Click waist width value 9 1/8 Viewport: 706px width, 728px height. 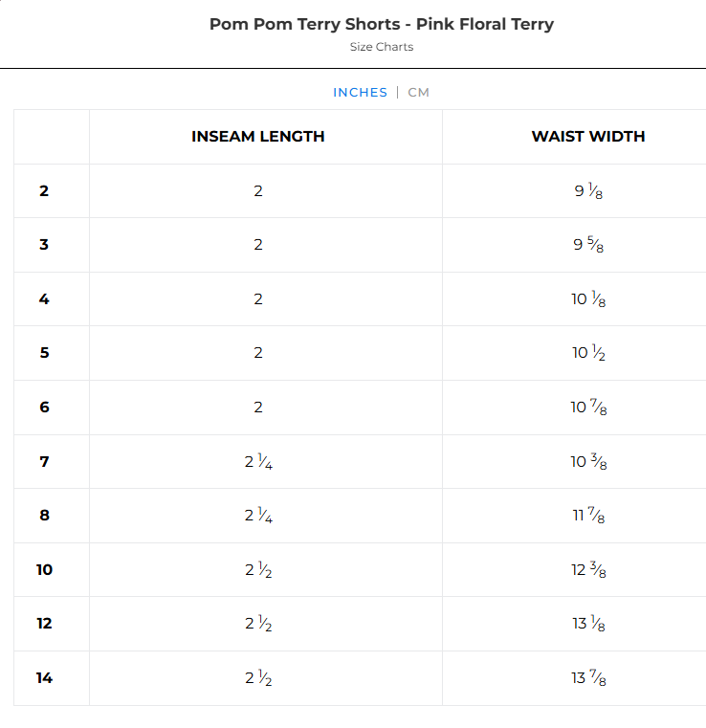[588, 191]
